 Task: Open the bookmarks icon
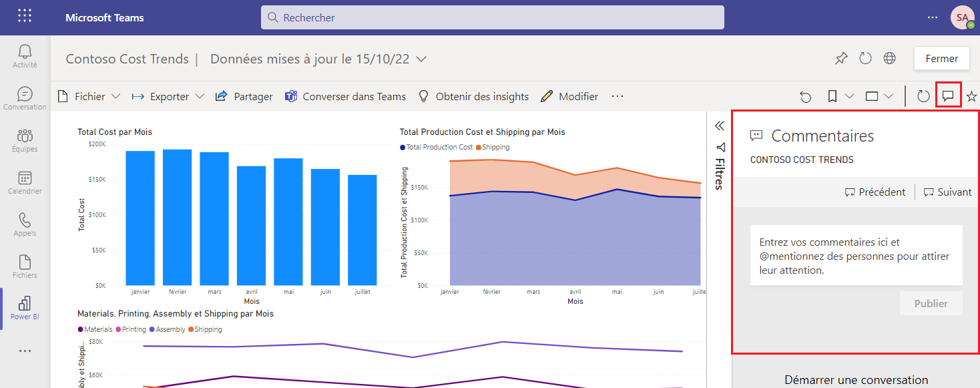click(x=832, y=97)
